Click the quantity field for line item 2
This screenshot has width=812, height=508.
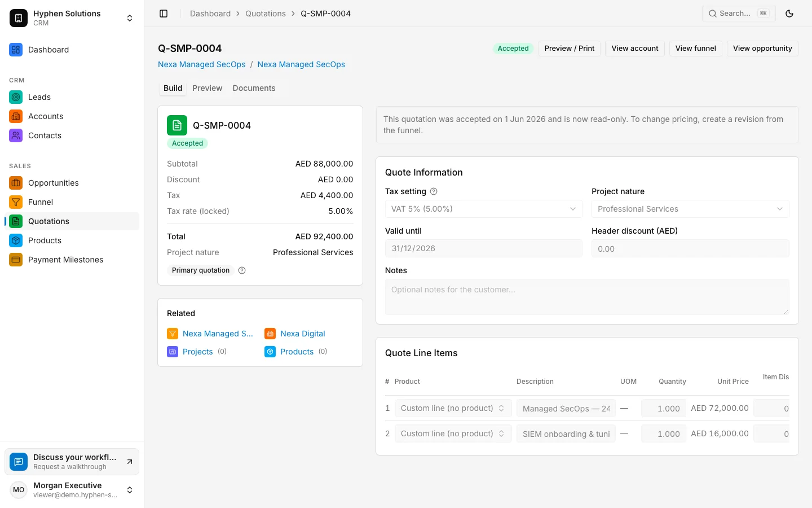pyautogui.click(x=664, y=433)
